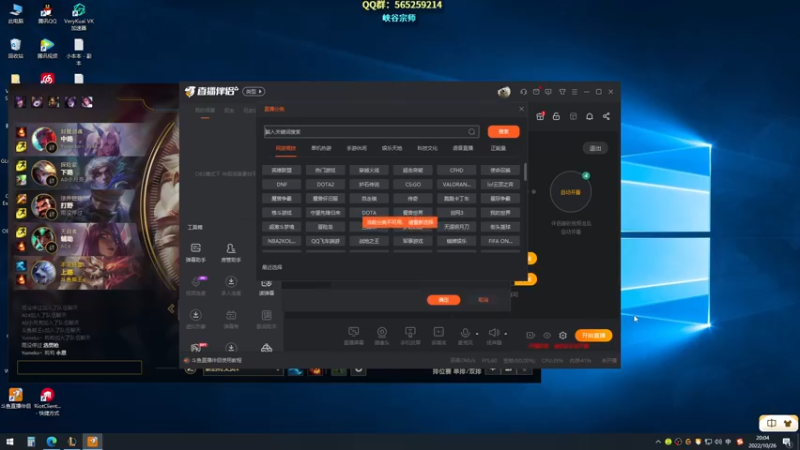Confirm category with the orange 确定 button
The width and height of the screenshot is (800, 450).
click(x=443, y=300)
